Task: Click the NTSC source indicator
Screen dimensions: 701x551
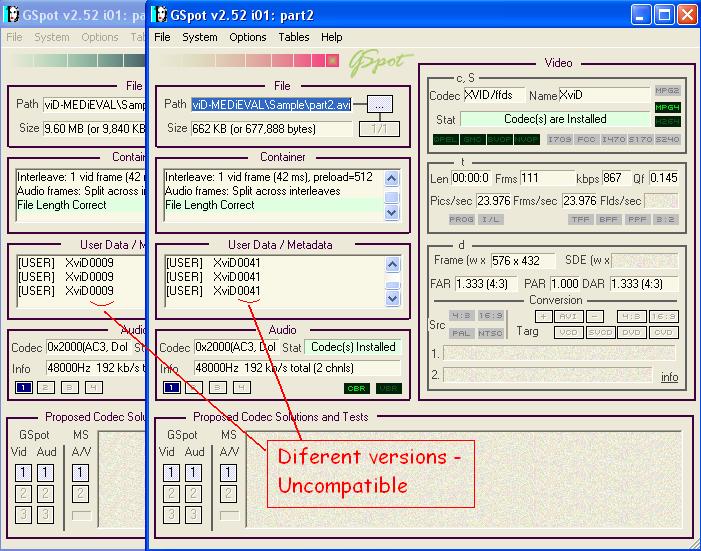Action: [490, 333]
